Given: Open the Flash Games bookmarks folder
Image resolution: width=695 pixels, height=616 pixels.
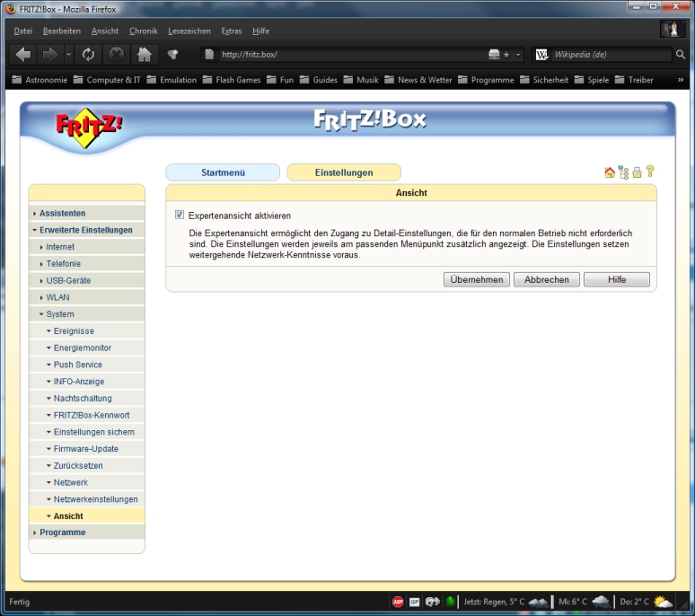Looking at the screenshot, I should point(232,80).
